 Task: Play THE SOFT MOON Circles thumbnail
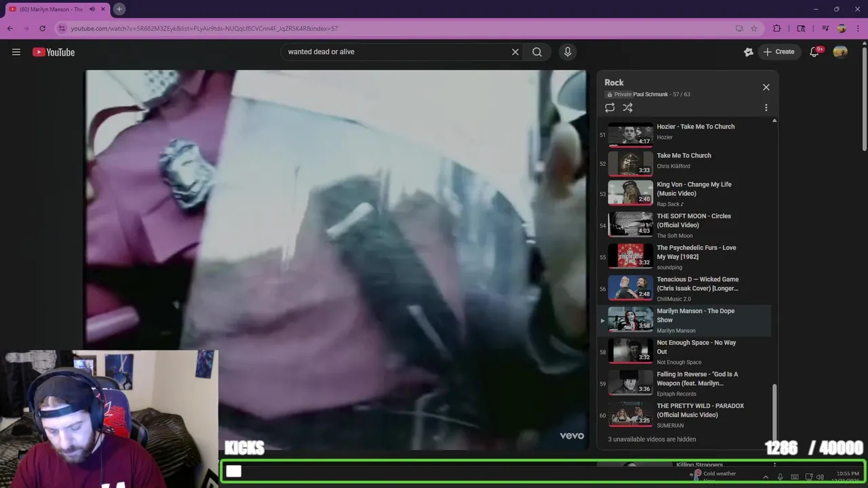click(x=630, y=224)
